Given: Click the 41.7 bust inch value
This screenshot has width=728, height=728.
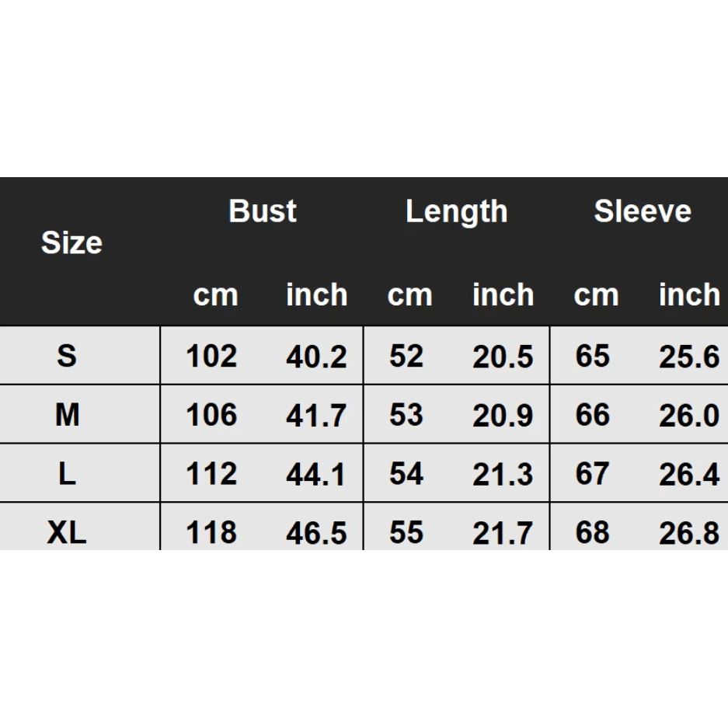Looking at the screenshot, I should (316, 416).
